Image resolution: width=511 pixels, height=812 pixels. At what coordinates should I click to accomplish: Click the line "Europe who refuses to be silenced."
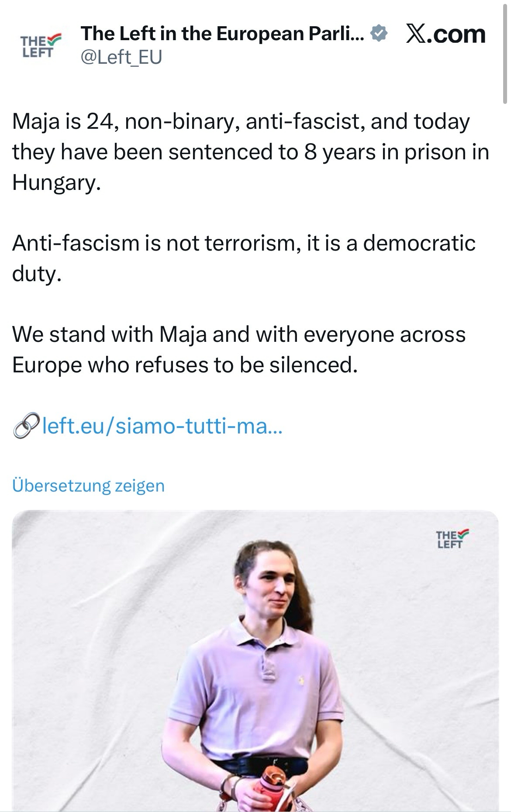[185, 365]
